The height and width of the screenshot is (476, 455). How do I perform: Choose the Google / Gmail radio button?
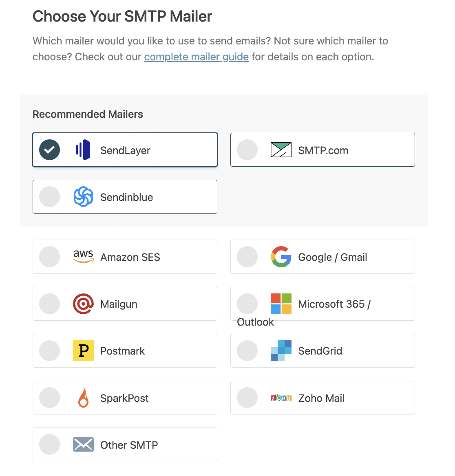click(x=247, y=257)
